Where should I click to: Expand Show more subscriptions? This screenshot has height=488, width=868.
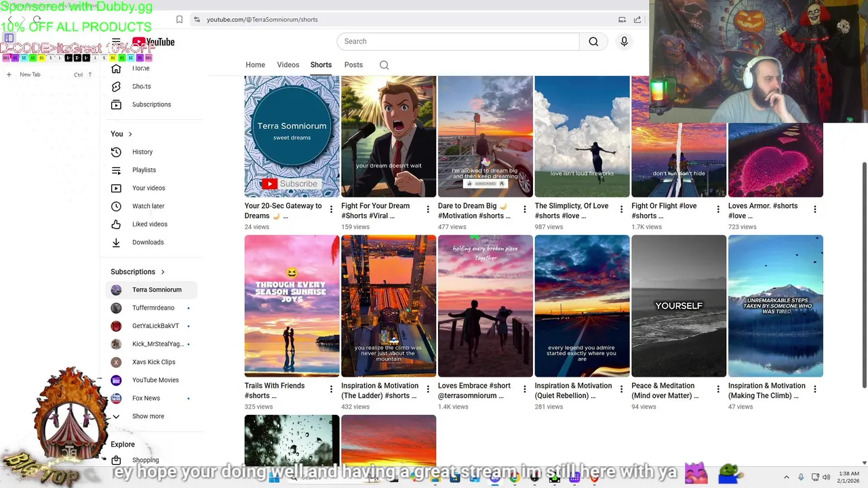tap(148, 416)
